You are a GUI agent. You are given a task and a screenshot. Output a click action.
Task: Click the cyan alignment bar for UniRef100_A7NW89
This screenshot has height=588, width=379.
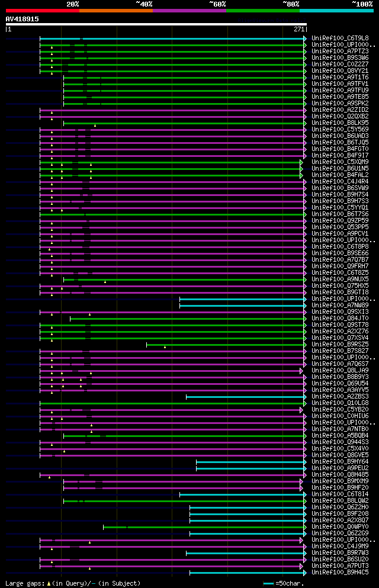pyautogui.click(x=243, y=306)
